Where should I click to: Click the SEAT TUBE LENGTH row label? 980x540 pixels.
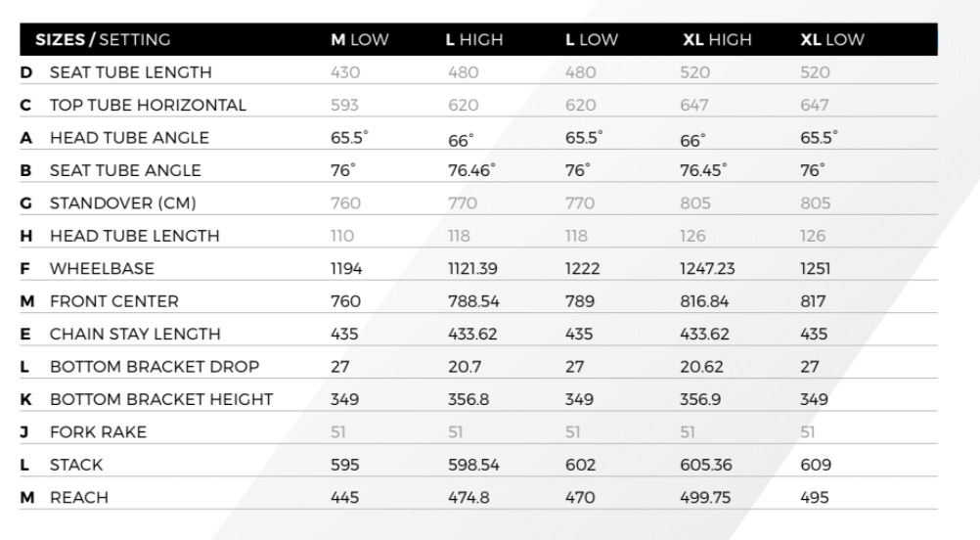pos(130,72)
